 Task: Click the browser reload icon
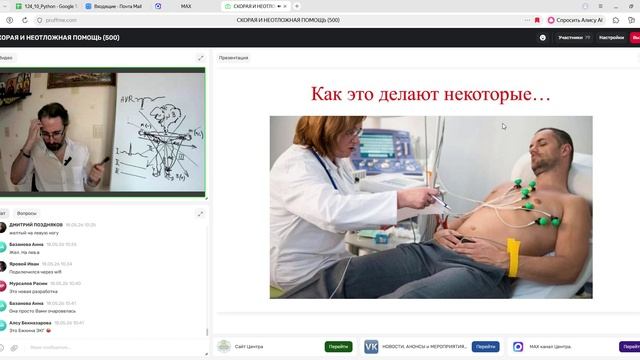pos(25,20)
